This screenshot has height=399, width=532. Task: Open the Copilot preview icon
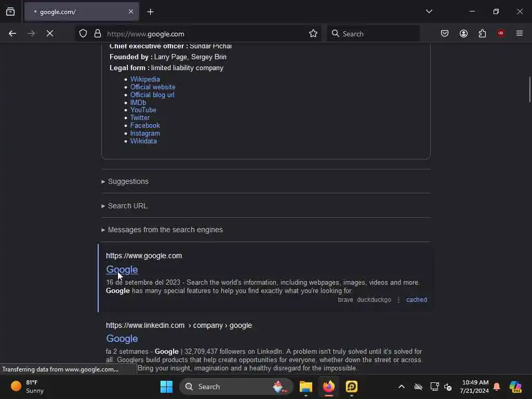pos(515,387)
